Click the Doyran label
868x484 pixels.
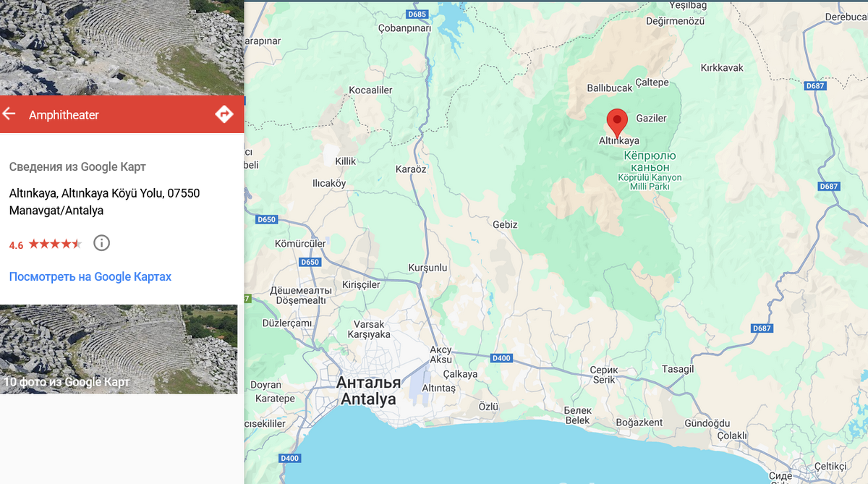pyautogui.click(x=265, y=386)
